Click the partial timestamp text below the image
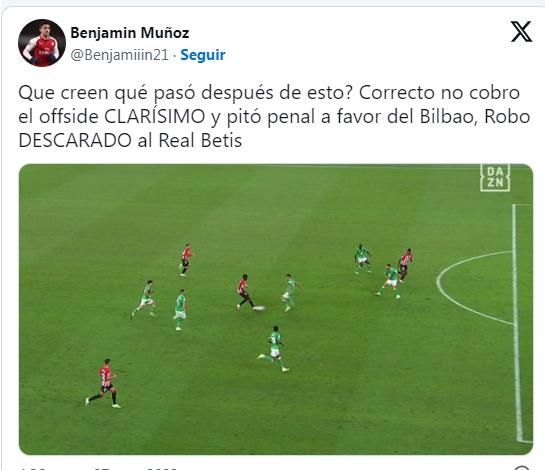The height and width of the screenshot is (470, 545). pos(99,468)
